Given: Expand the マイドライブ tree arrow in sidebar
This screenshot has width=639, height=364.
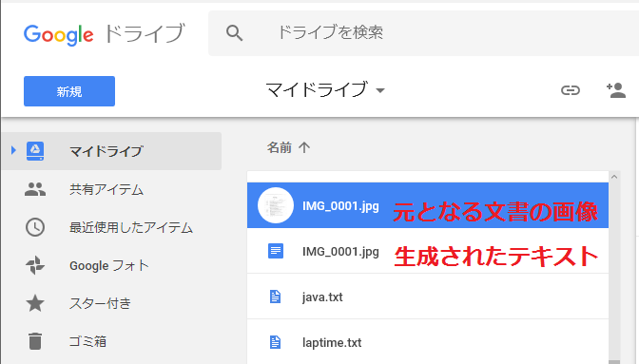Looking at the screenshot, I should 13,150.
